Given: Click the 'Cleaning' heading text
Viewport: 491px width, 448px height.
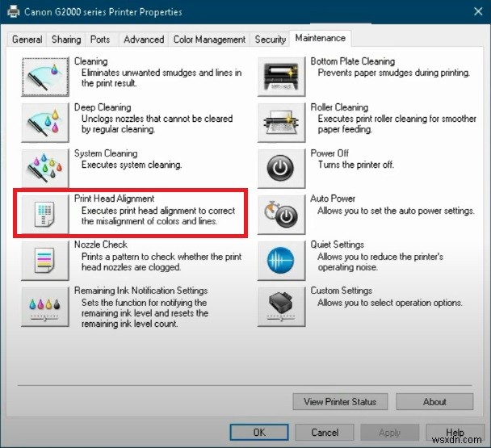Looking at the screenshot, I should (90, 61).
